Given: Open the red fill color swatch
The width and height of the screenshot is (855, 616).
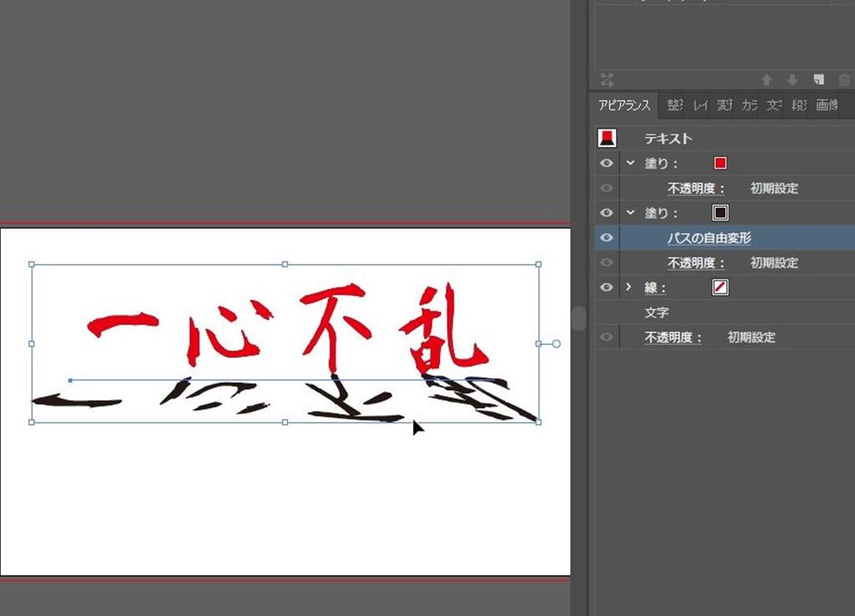Looking at the screenshot, I should coord(720,164).
